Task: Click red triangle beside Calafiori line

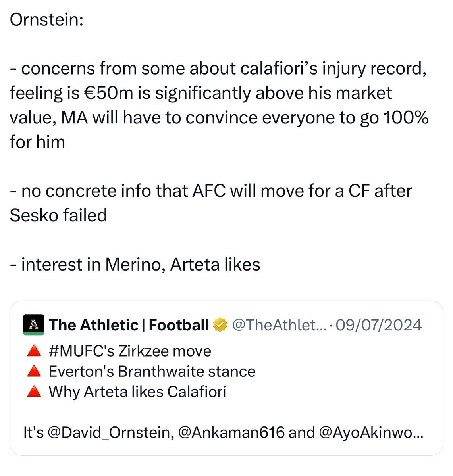Action: pos(34,392)
